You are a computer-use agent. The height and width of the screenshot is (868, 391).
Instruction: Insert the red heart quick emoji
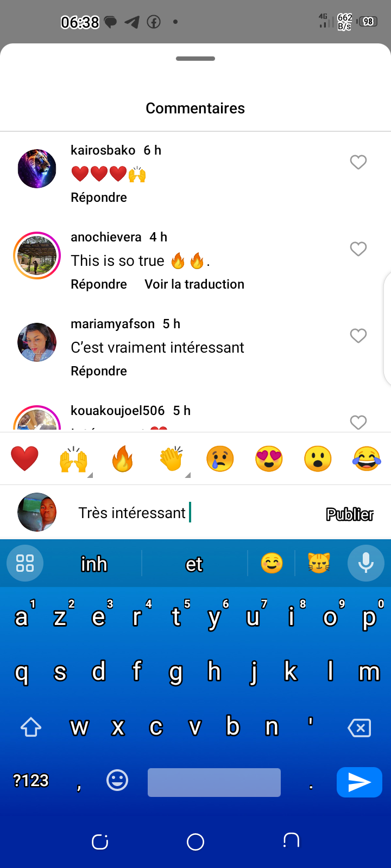[25, 459]
